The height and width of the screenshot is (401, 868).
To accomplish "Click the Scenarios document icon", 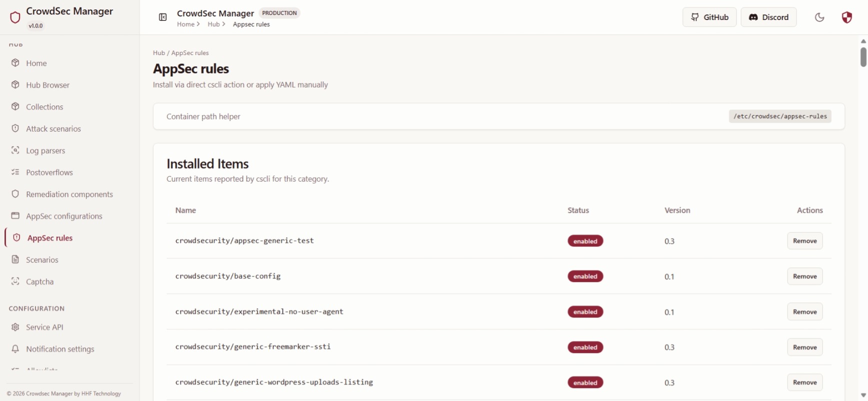I will point(16,259).
